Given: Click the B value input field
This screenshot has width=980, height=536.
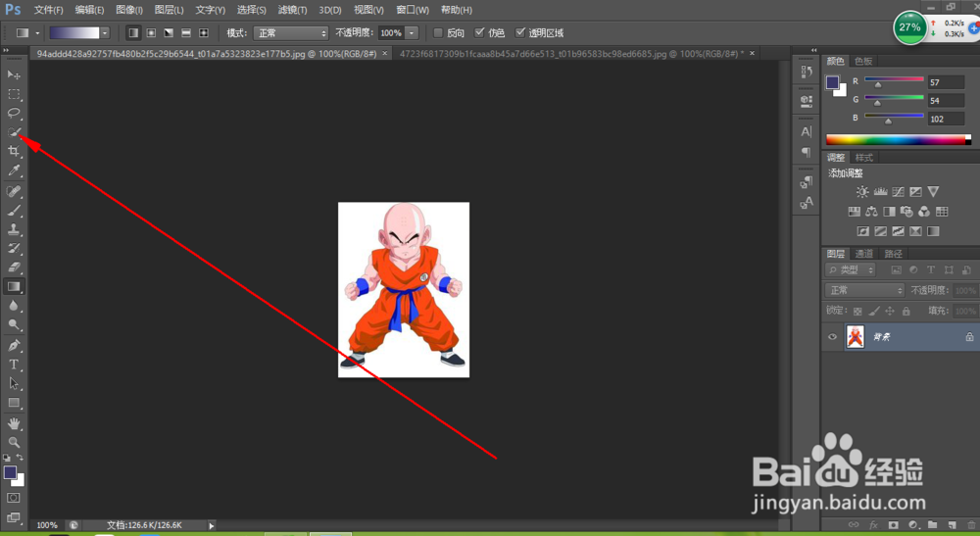Looking at the screenshot, I should pos(946,119).
